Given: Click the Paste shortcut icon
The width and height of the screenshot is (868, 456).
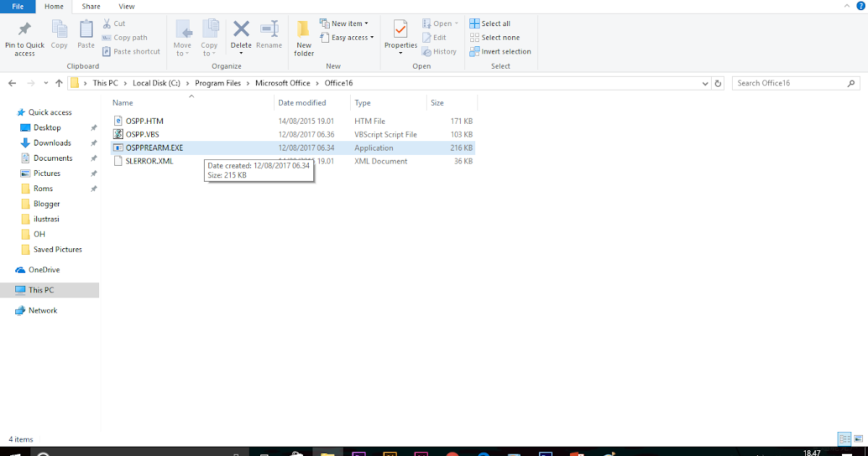Looking at the screenshot, I should click(131, 51).
